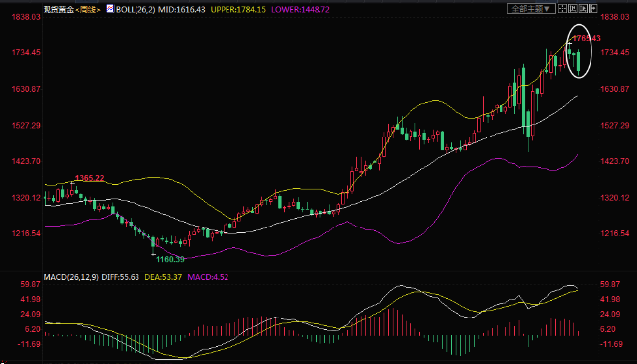Click the crosshair grid icon beside 全部主题

point(562,8)
